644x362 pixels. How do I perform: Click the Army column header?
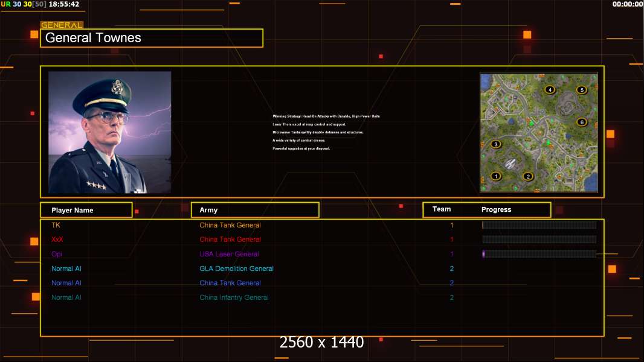[x=255, y=210]
